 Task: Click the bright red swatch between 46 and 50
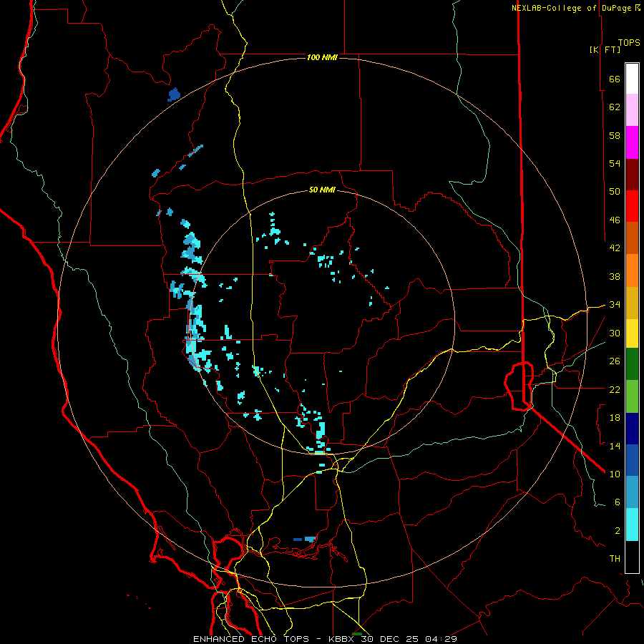point(632,206)
